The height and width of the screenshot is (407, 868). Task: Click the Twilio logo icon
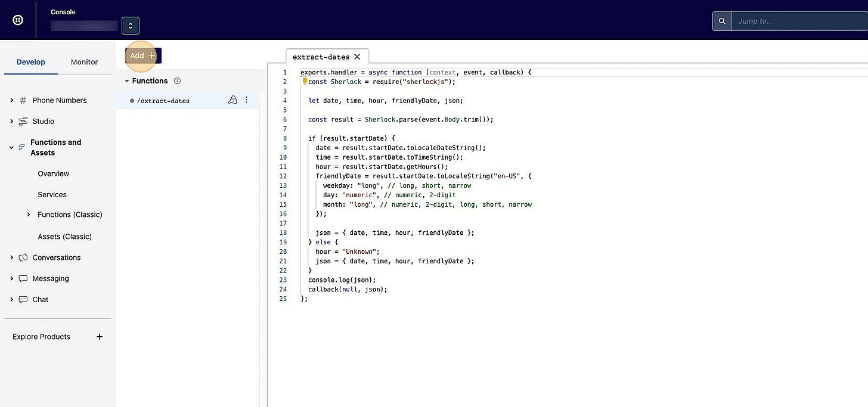18,20
